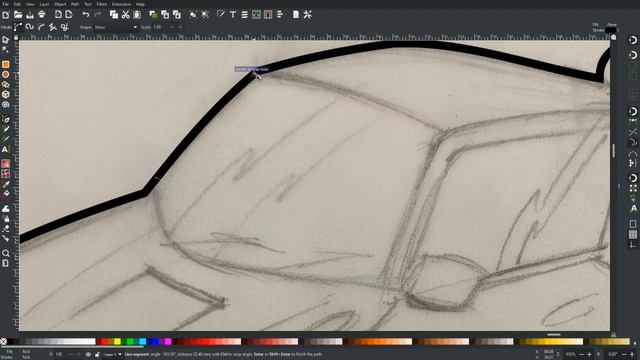Screen dimensions: 640x360
Task: Open the Filters menu
Action: pyautogui.click(x=102, y=4)
